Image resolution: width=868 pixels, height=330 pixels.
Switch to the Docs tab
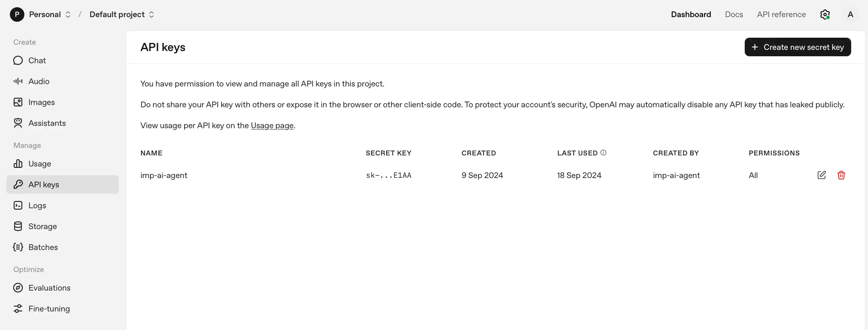click(734, 14)
